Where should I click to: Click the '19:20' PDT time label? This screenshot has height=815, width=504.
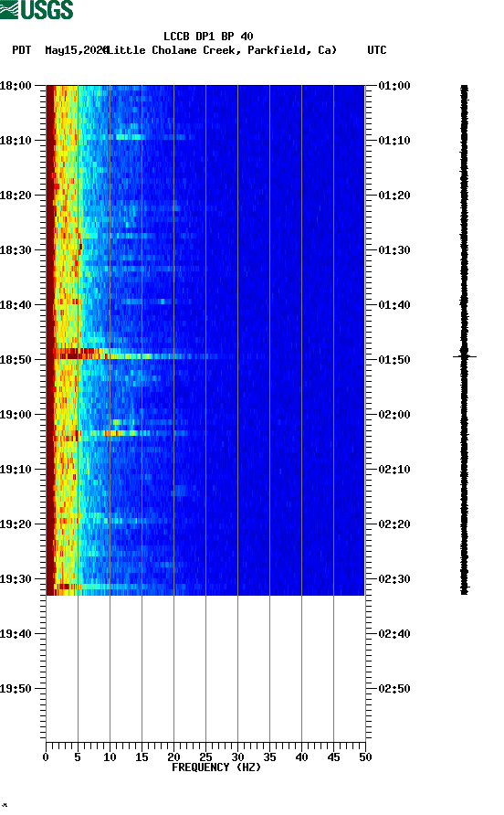(x=16, y=524)
